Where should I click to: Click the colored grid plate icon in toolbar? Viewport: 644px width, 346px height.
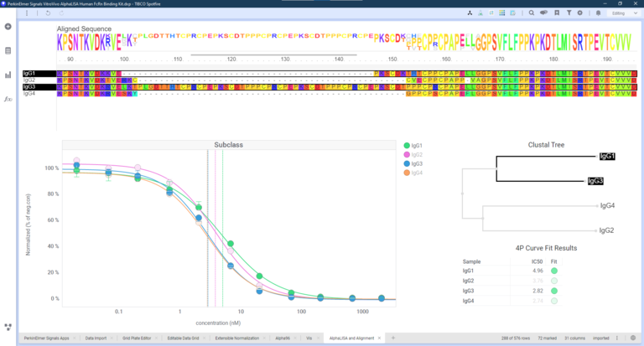coord(502,13)
